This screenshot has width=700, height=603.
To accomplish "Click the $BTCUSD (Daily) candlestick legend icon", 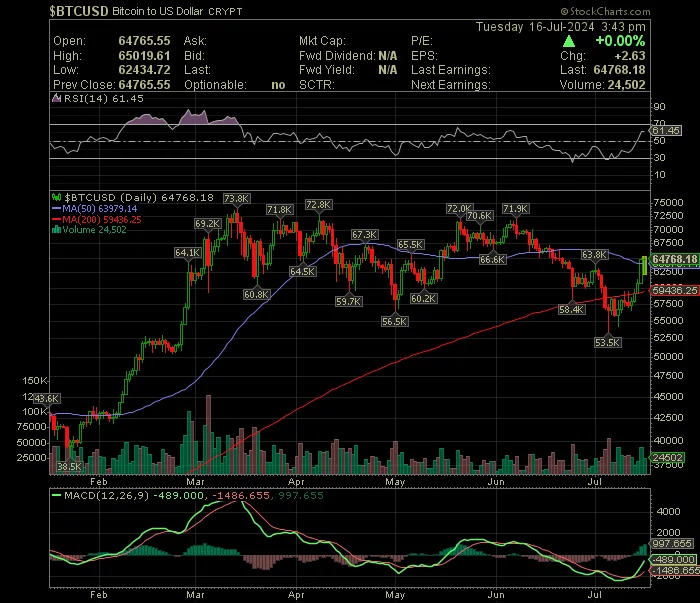I will 57,197.
